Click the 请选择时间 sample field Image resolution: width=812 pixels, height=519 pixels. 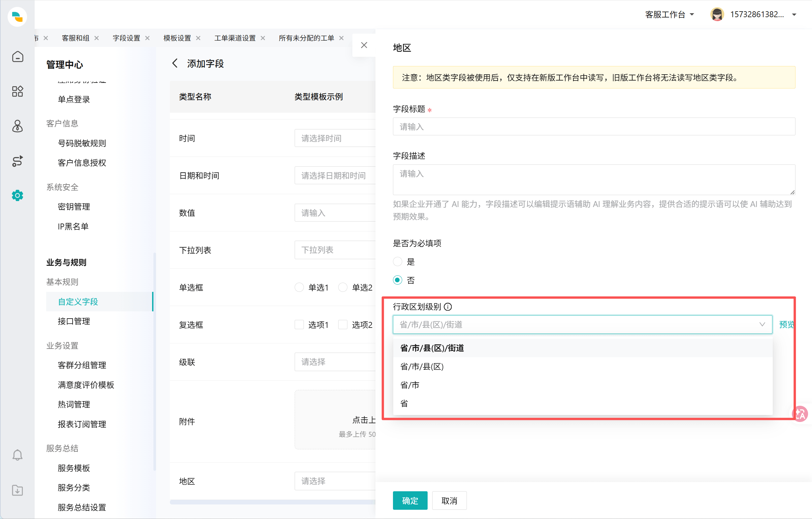pos(335,138)
